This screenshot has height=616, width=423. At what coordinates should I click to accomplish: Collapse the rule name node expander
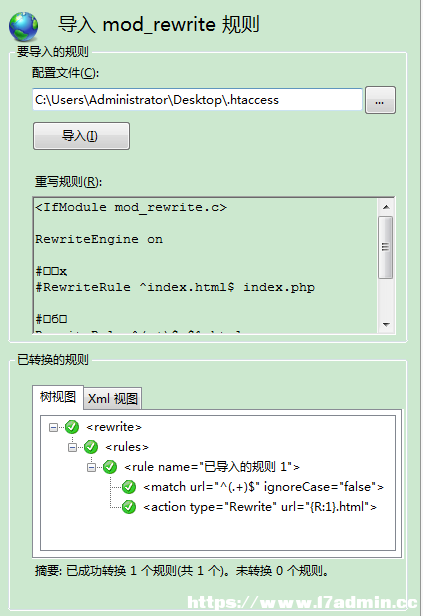pyautogui.click(x=92, y=467)
